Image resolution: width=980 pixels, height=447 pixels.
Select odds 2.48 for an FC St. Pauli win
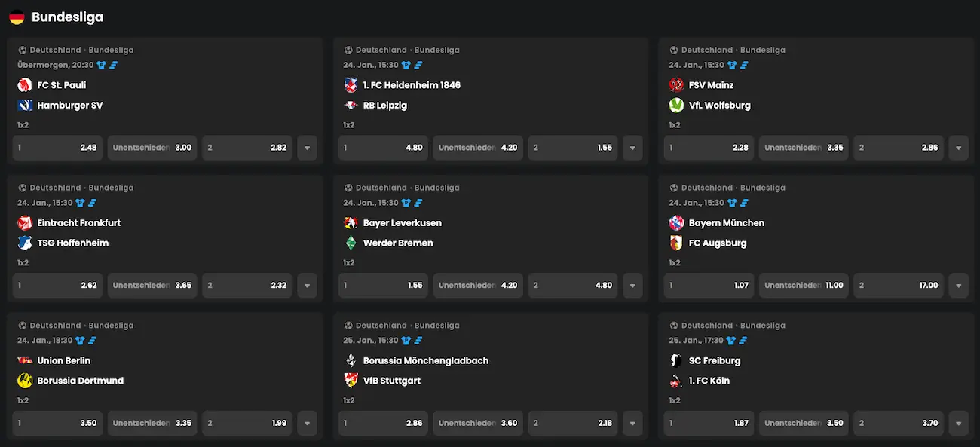tap(57, 148)
